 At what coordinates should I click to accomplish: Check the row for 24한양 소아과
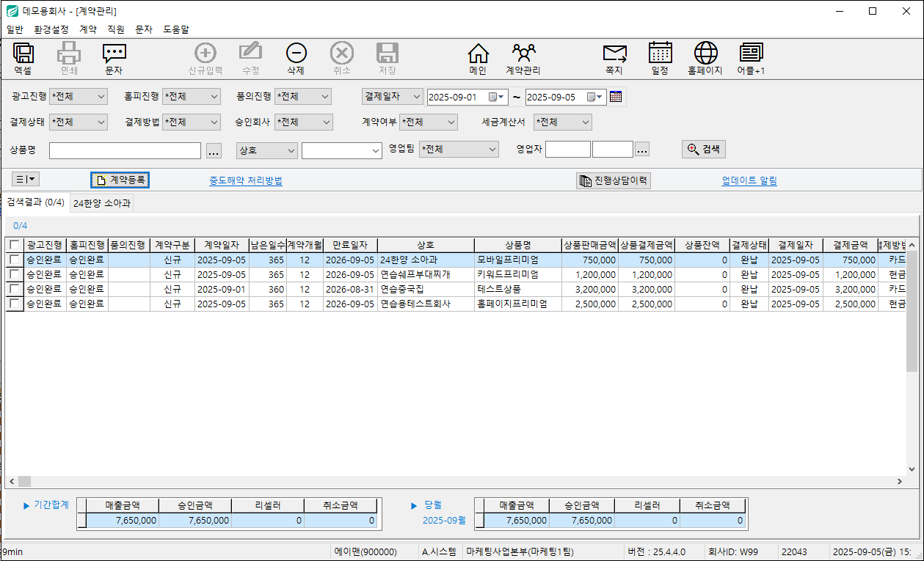15,260
